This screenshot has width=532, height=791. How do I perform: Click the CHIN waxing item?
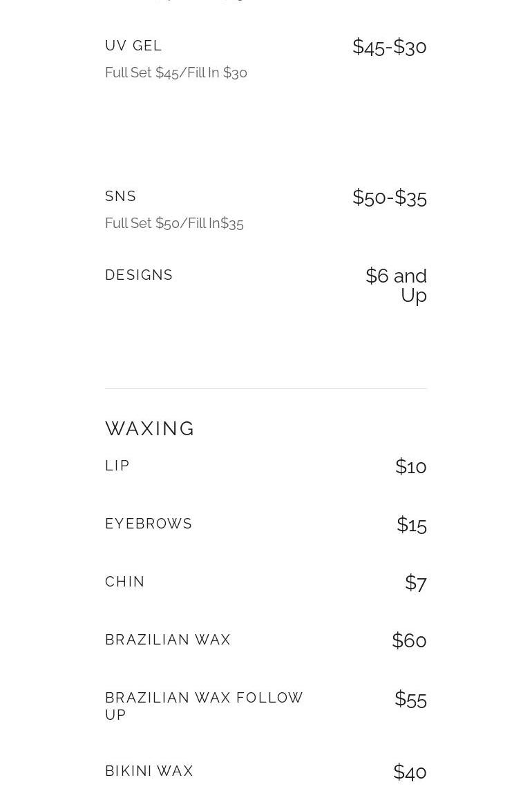click(x=125, y=582)
